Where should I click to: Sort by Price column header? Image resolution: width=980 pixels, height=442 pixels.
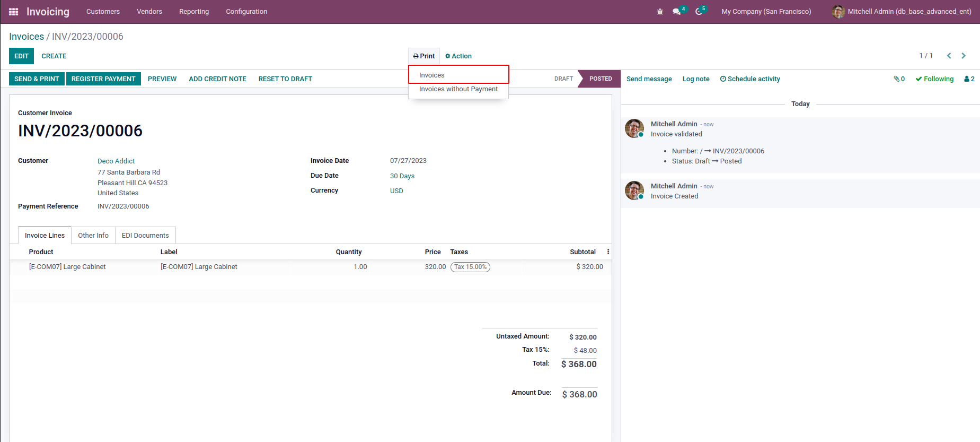432,252
